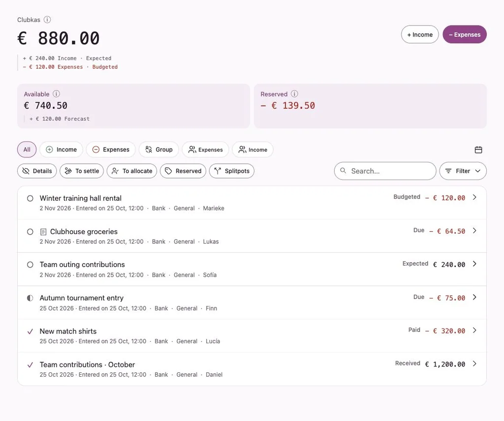Toggle the Details visibility chip

(37, 171)
